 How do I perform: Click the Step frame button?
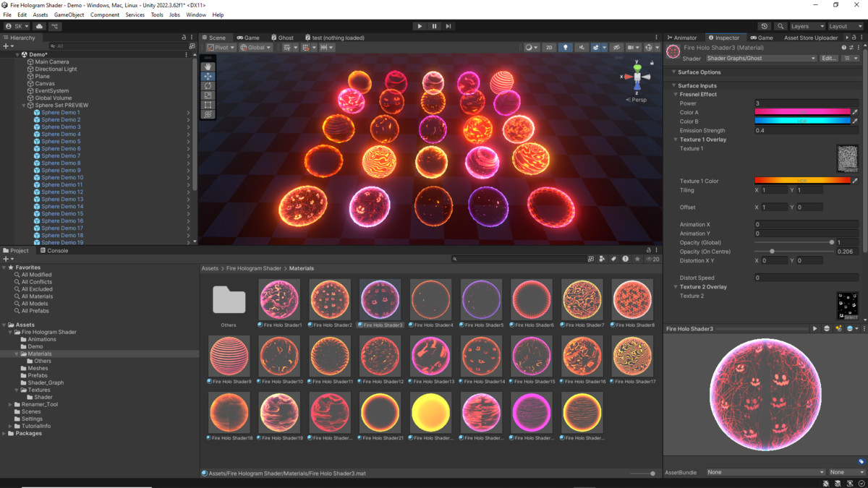449,26
